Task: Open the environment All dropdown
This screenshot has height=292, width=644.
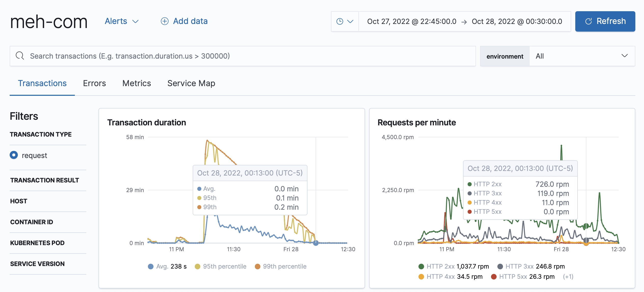Action: coord(582,56)
